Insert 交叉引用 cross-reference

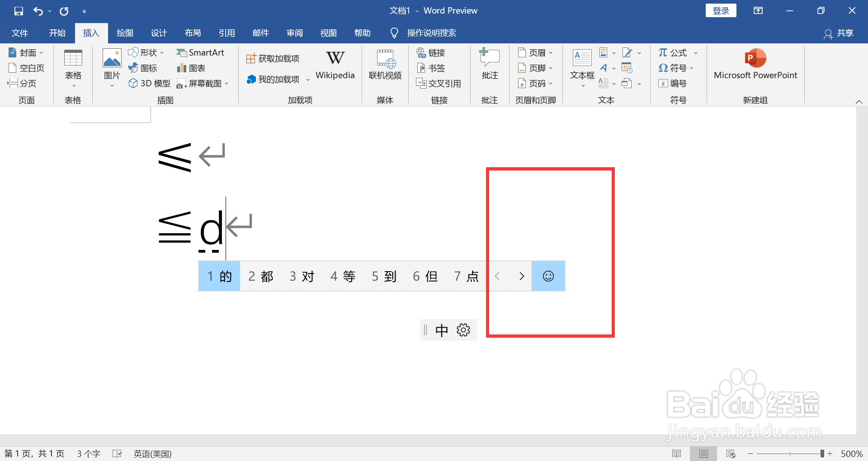click(439, 84)
